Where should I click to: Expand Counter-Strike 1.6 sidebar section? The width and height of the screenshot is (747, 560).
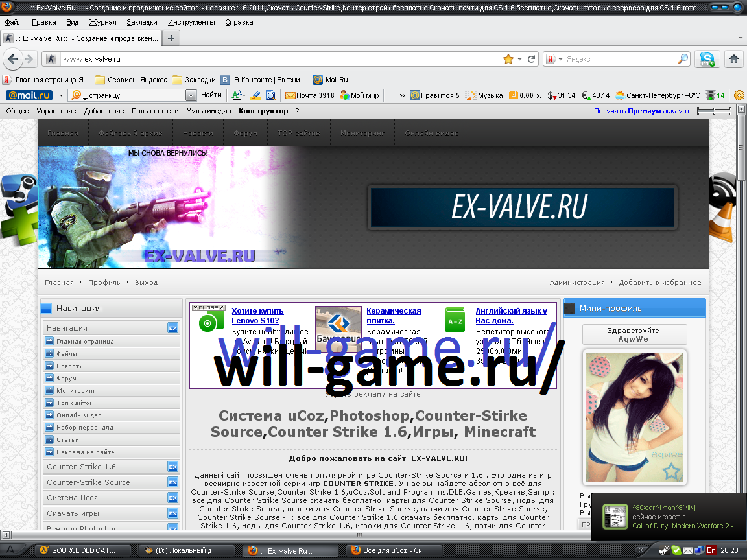pos(173,467)
